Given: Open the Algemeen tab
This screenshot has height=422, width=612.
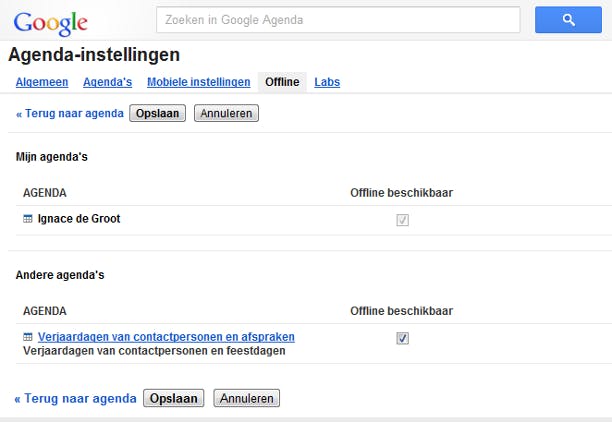Looking at the screenshot, I should [x=41, y=82].
